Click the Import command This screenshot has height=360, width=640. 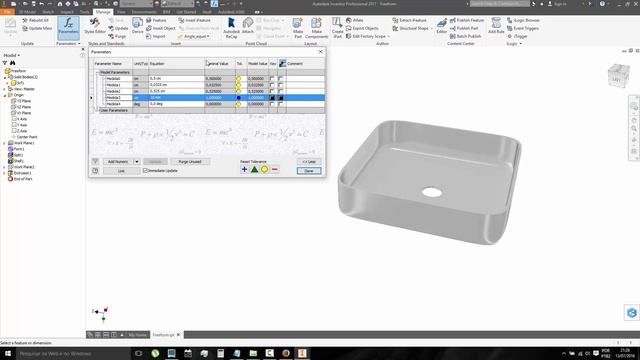tap(156, 36)
